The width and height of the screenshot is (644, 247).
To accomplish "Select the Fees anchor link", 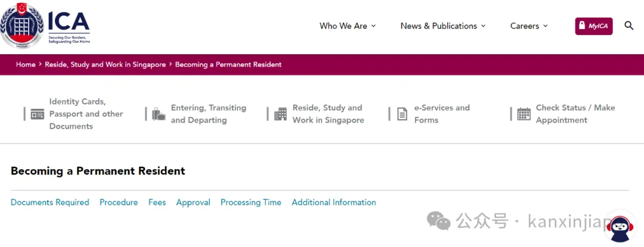I will coord(157,202).
